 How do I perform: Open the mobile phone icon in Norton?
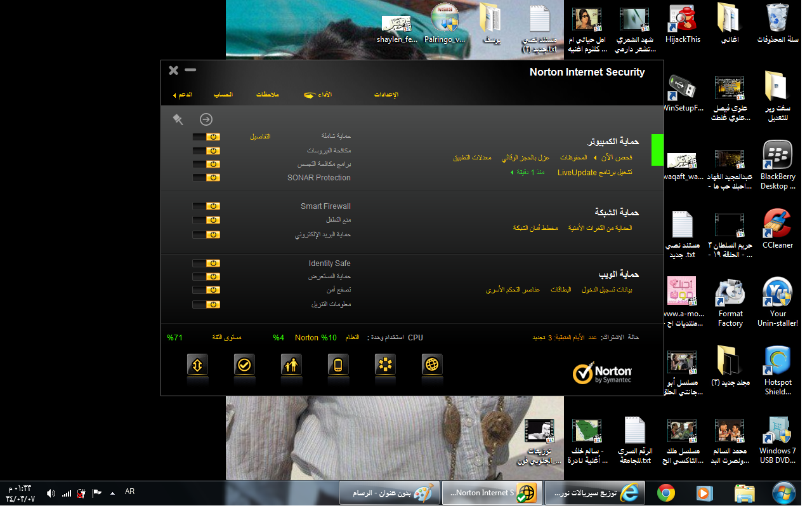pyautogui.click(x=338, y=364)
